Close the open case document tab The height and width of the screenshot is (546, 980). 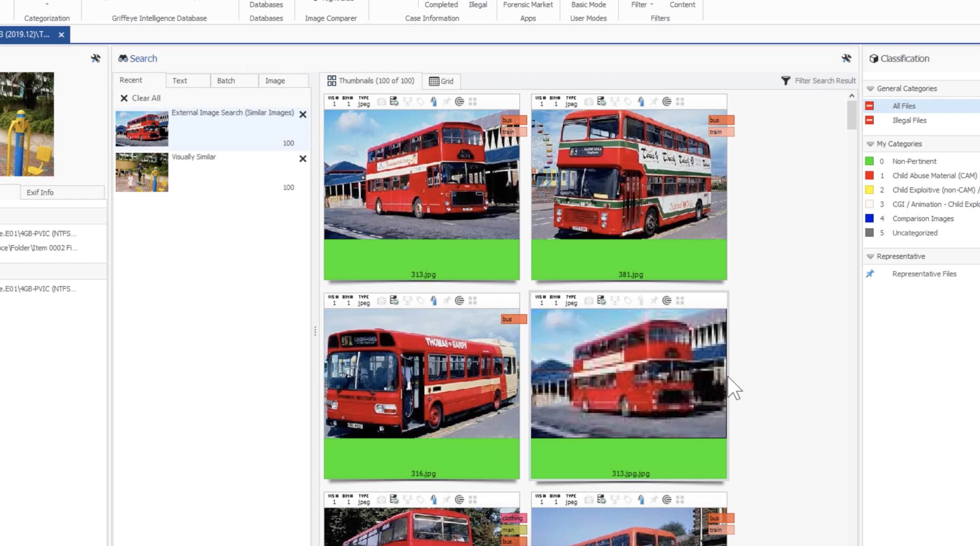(x=61, y=35)
